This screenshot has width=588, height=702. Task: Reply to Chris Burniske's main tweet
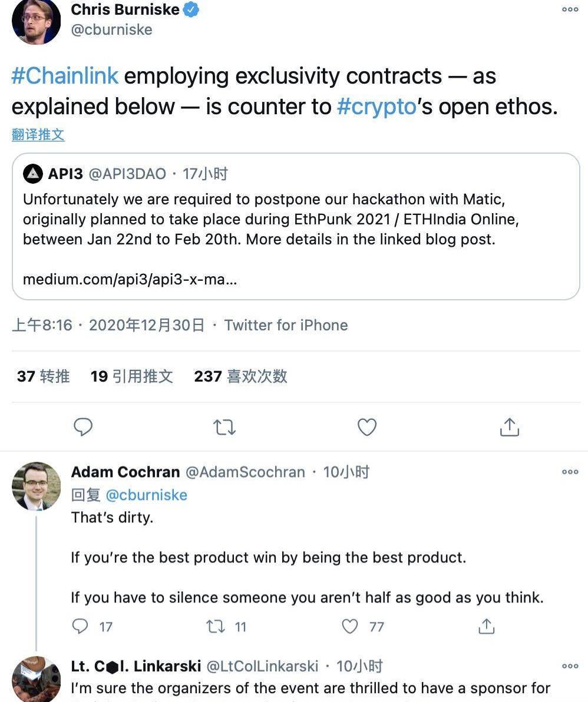click(83, 426)
